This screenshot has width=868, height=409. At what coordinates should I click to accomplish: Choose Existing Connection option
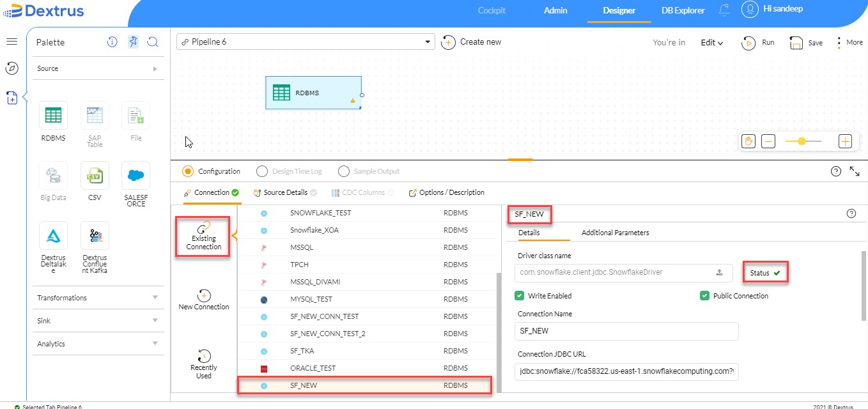pos(203,236)
